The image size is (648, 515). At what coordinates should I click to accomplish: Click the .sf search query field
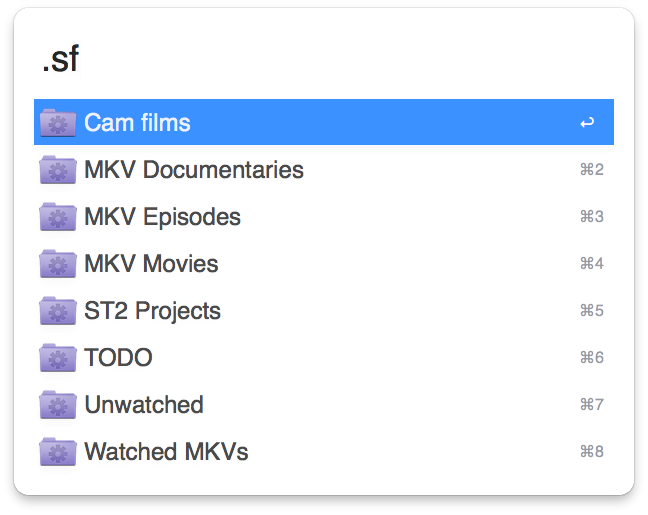tap(300, 60)
